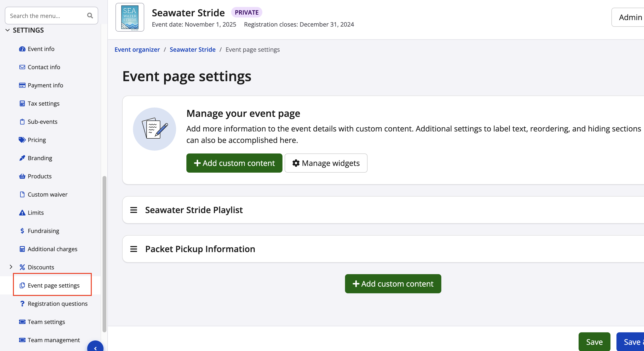
Task: Open Registration questions menu item
Action: pyautogui.click(x=57, y=304)
